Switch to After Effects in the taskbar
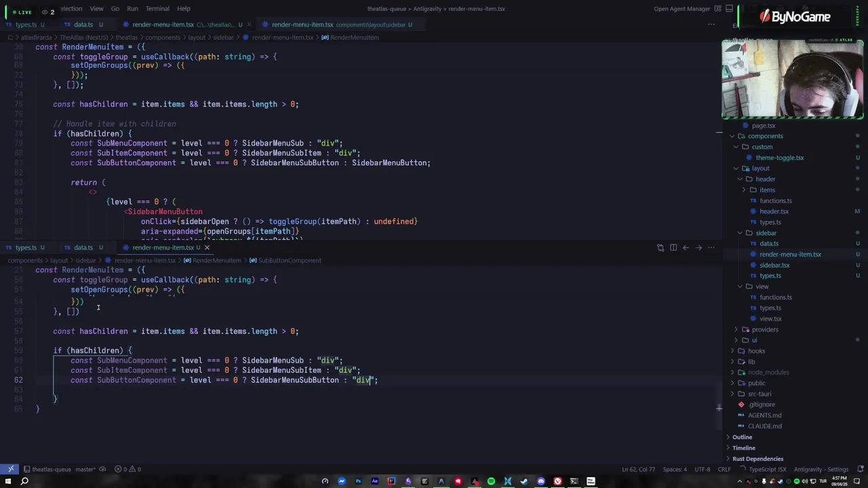The height and width of the screenshot is (488, 868). tap(375, 481)
